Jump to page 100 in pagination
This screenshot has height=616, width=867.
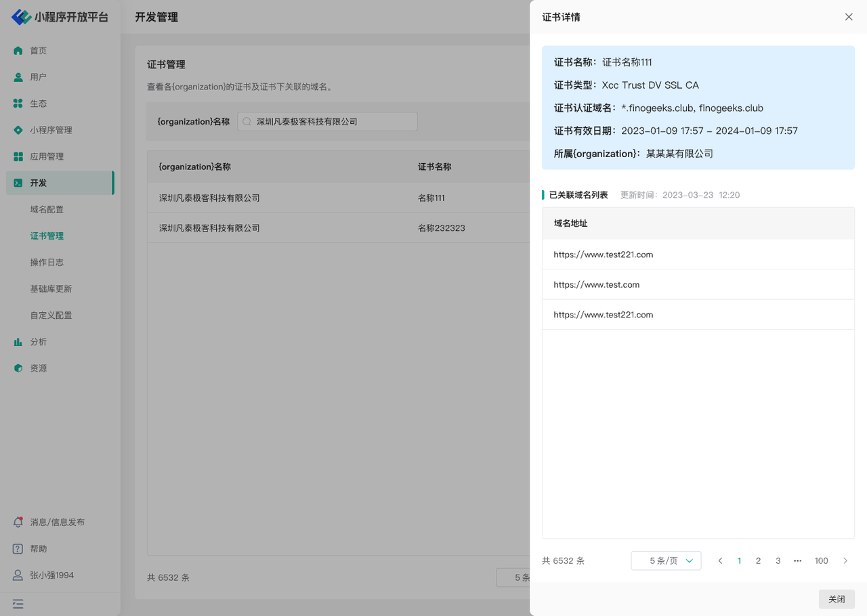pyautogui.click(x=821, y=560)
